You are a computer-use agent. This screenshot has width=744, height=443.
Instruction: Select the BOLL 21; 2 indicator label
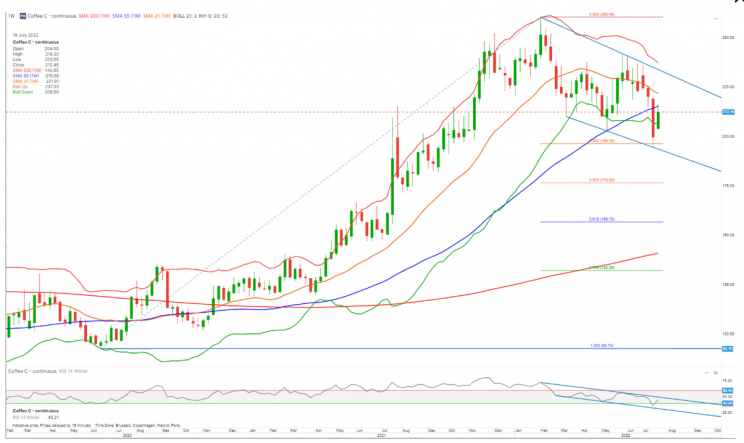185,16
